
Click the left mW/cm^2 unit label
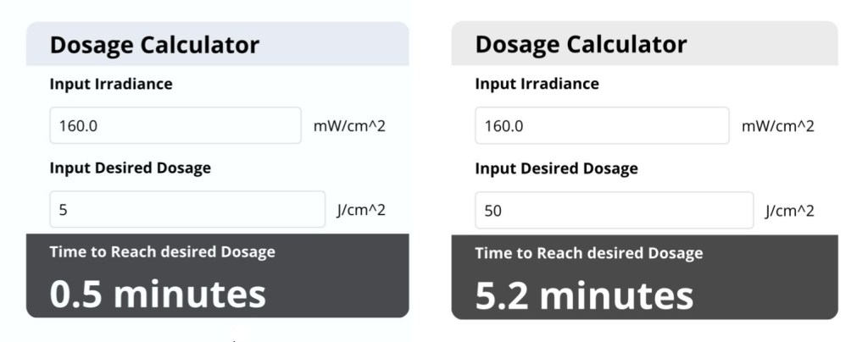350,126
